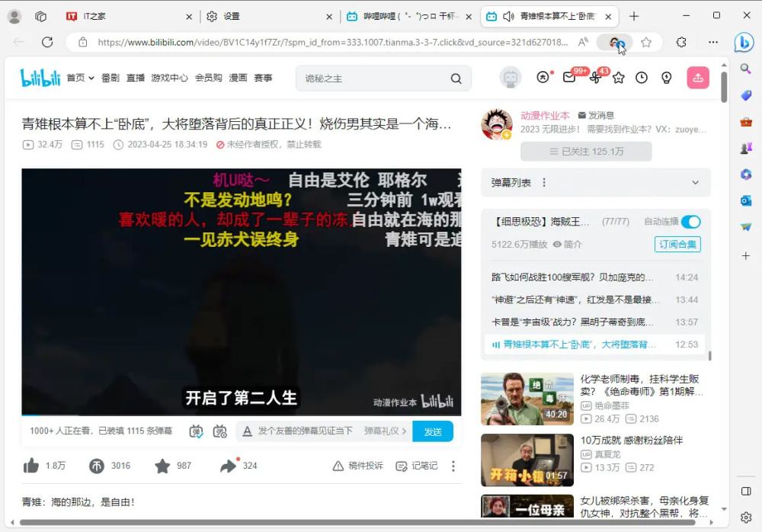Click the bilibili logo
The height and width of the screenshot is (532, 762).
(x=40, y=78)
